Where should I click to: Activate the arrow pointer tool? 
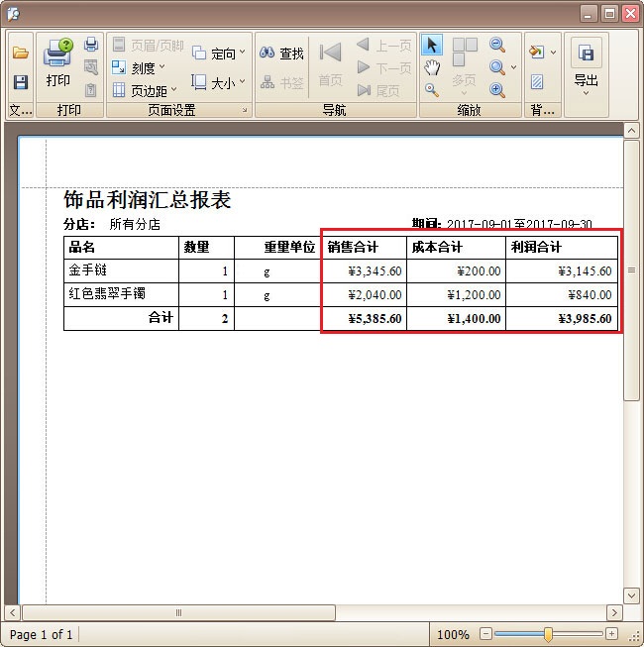pyautogui.click(x=432, y=45)
